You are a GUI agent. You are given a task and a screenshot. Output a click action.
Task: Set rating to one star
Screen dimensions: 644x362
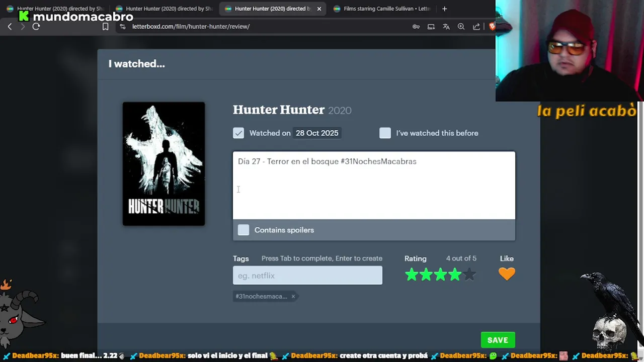click(x=412, y=275)
